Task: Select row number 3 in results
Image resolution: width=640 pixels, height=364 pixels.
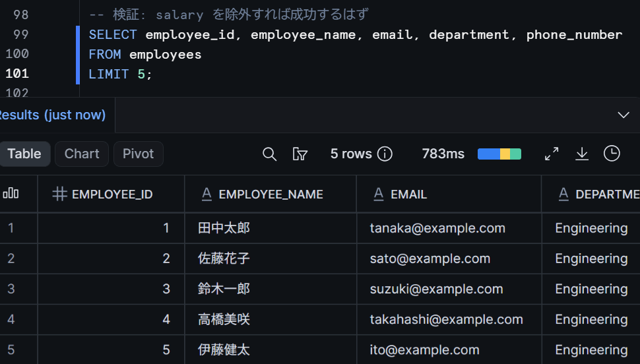Action: point(11,289)
